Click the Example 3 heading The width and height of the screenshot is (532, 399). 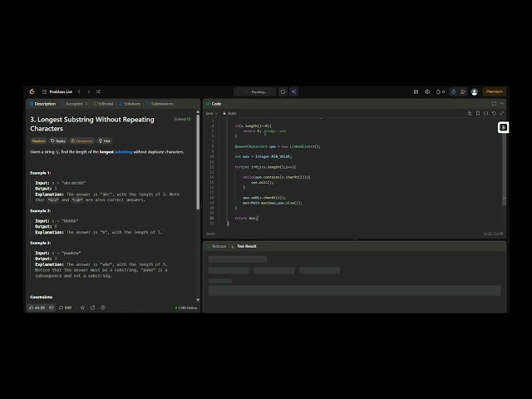click(x=41, y=243)
